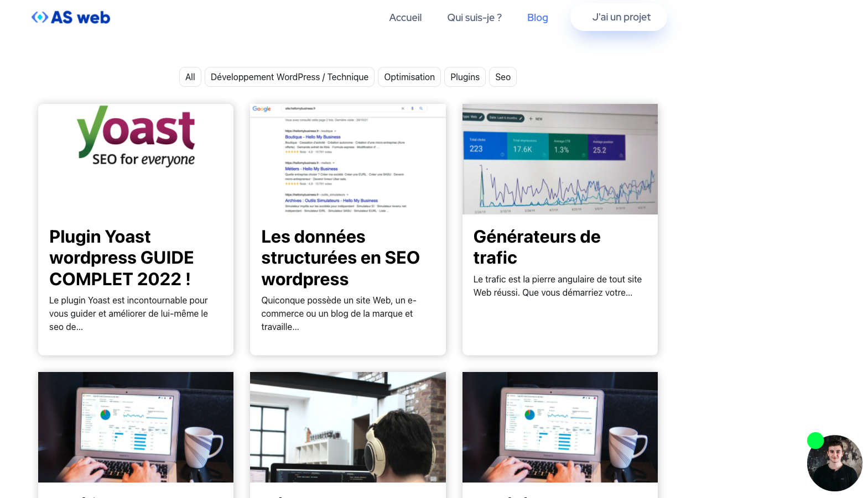Filter posts by Plugins
This screenshot has height=498, width=868.
click(465, 77)
